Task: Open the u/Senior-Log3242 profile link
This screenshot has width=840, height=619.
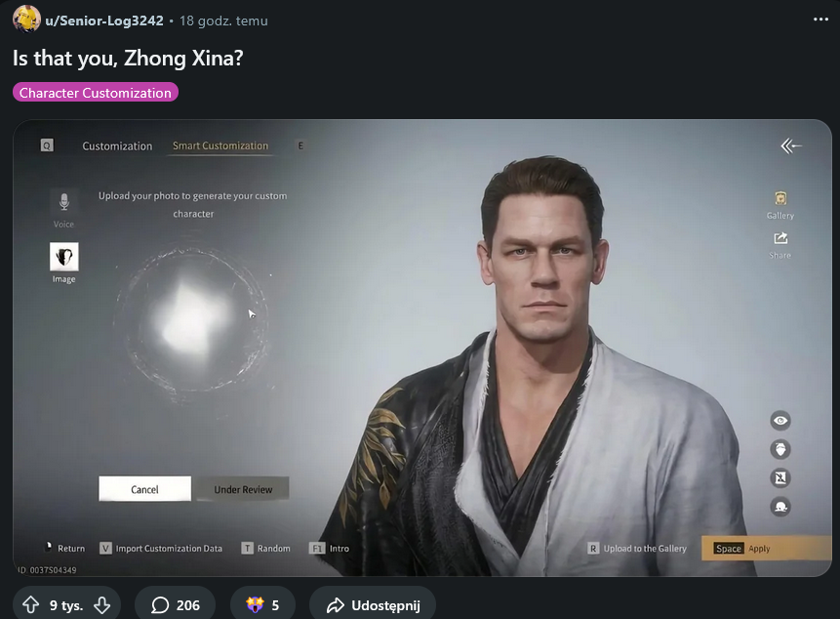Action: pos(104,21)
